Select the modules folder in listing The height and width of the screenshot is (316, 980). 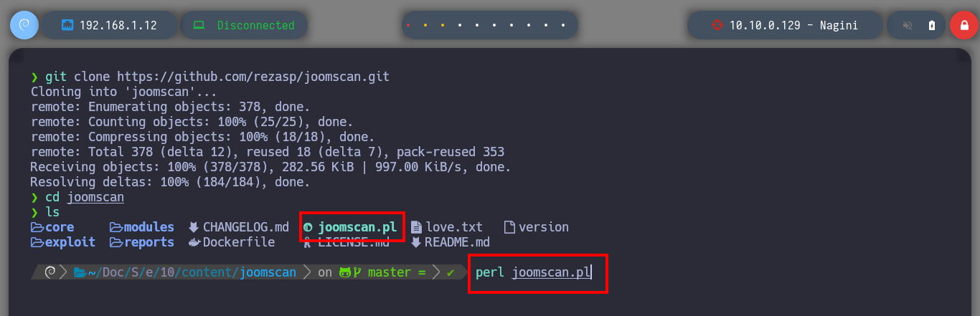[142, 227]
